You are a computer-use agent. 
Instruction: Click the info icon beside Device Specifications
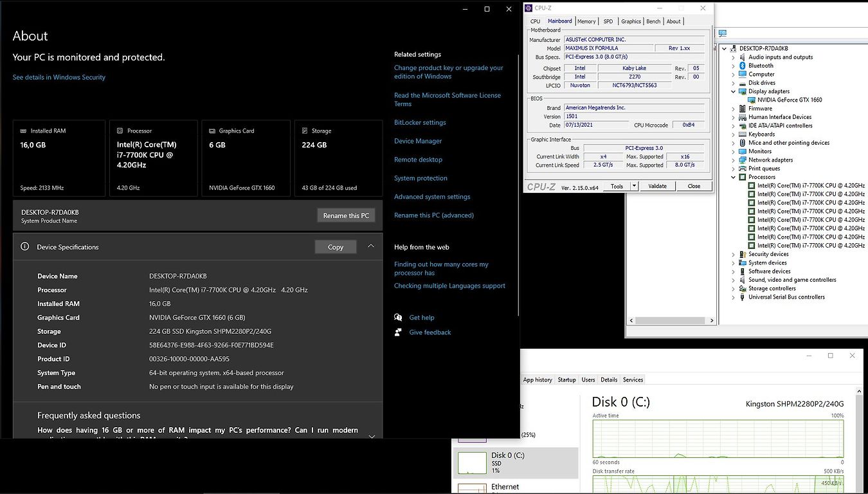25,246
